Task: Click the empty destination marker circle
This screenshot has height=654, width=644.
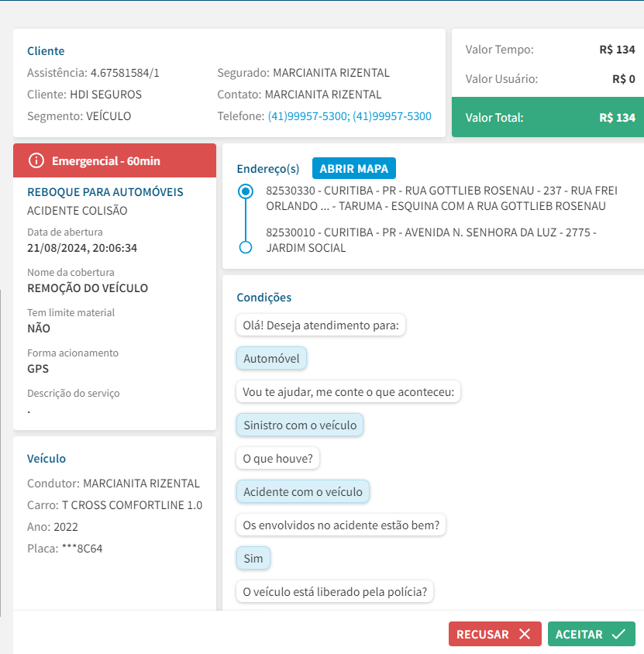Action: point(246,247)
